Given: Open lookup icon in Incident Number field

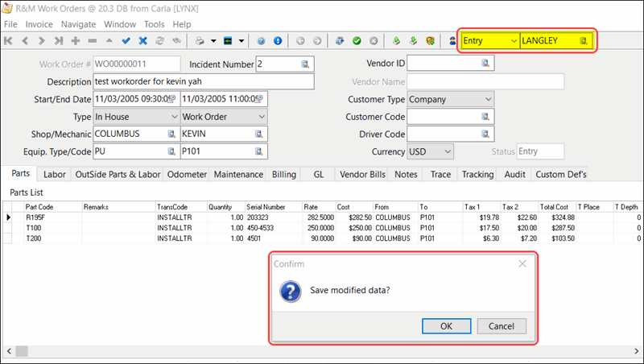Looking at the screenshot, I should (x=306, y=64).
